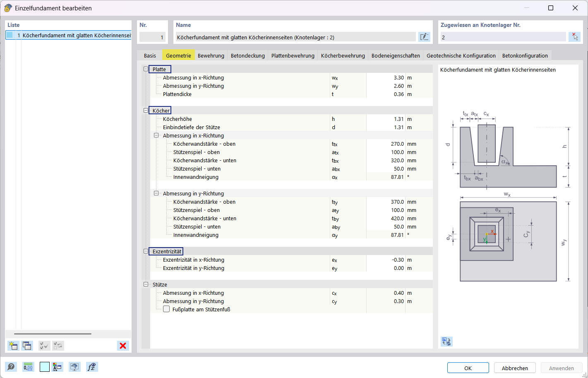Screen dimensions: 588x378
Task: Click the light cyan color swatch
Action: 45,367
